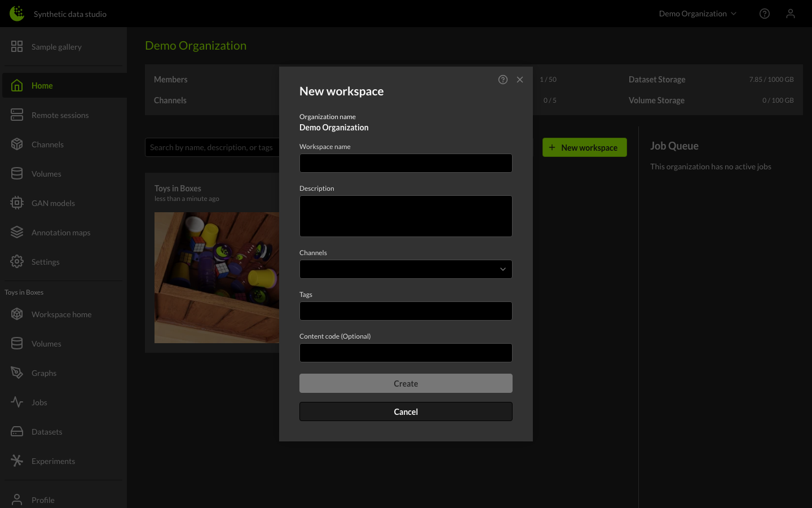Screen dimensions: 812x508
Task: Click the Content code input field
Action: point(405,353)
